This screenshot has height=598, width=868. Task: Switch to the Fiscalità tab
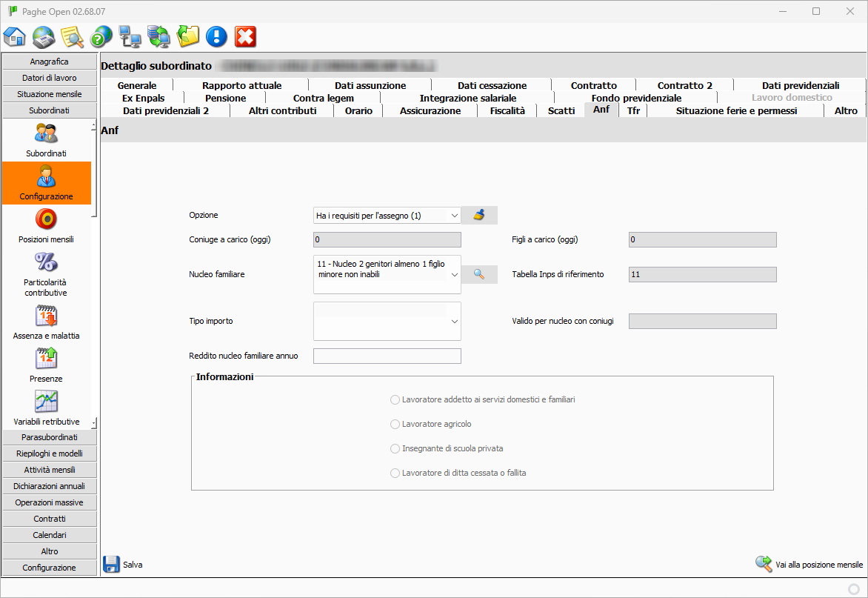(507, 111)
